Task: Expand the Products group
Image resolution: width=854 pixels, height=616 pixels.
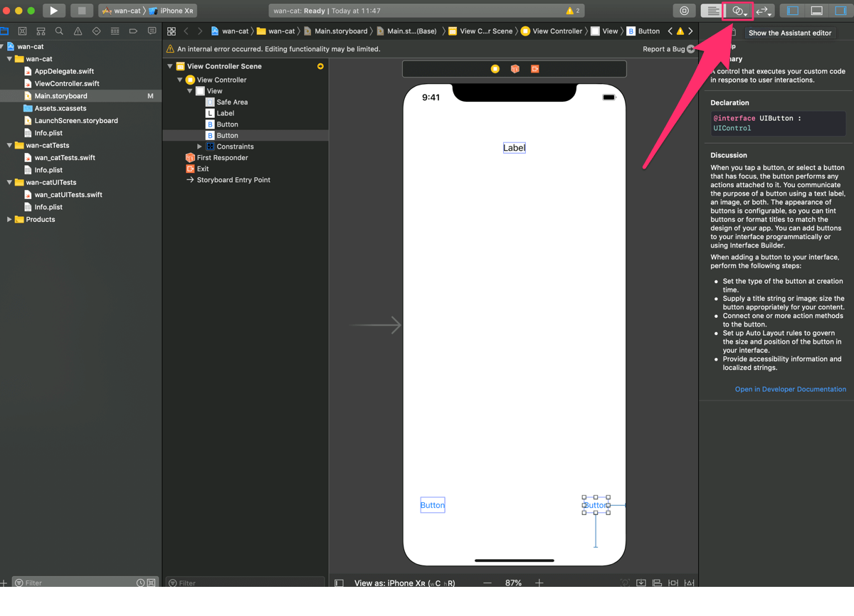Action: (9, 219)
